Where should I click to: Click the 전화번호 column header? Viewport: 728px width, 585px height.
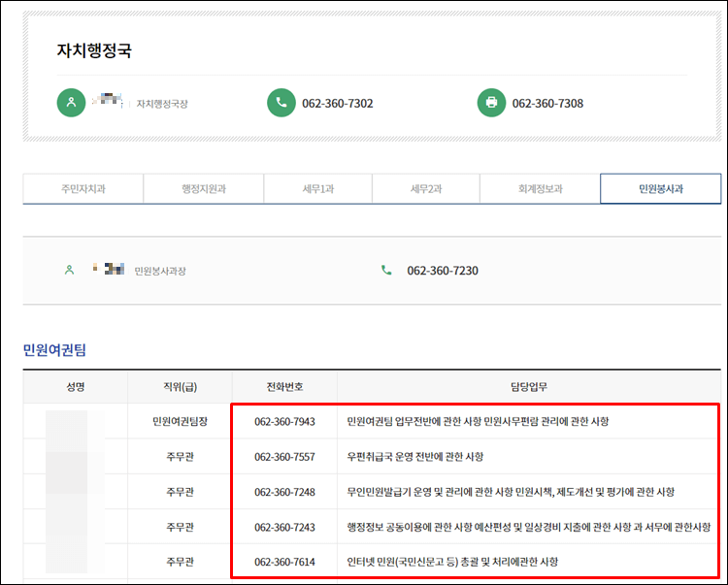[x=284, y=387]
